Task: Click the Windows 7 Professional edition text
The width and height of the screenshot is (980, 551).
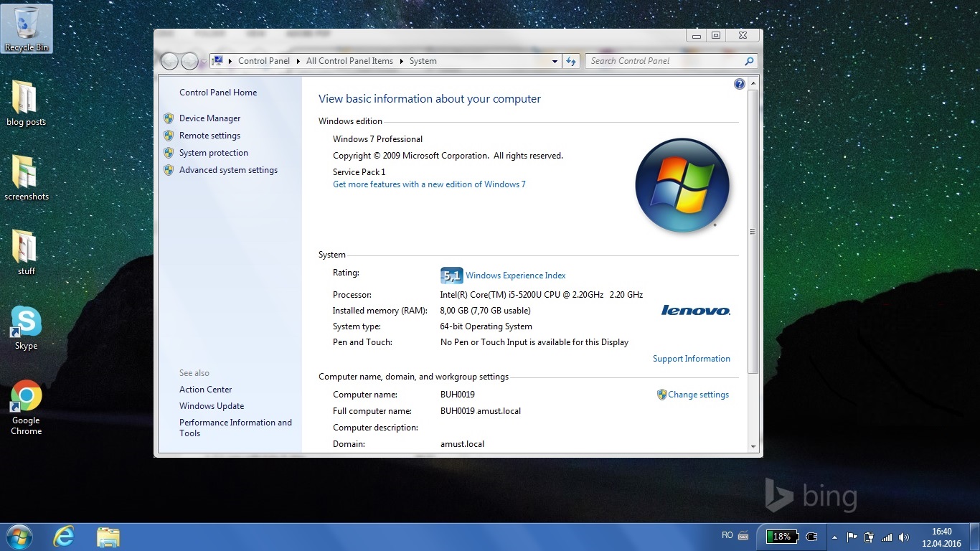Action: (x=377, y=139)
